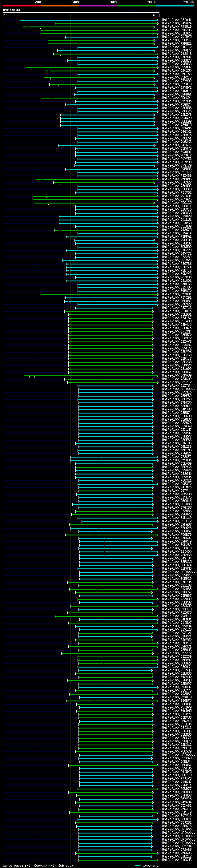
Task: Open hit UniRef100_A5C1C5
Action: pyautogui.click(x=177, y=203)
